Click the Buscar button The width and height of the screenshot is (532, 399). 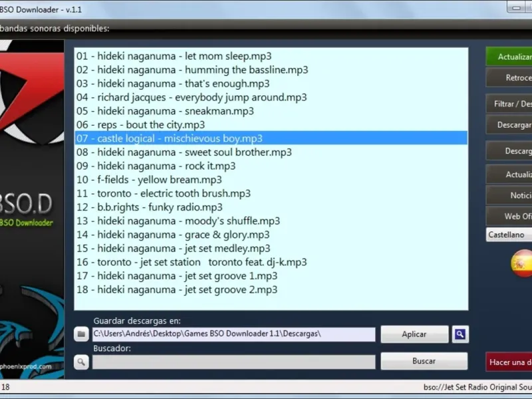424,361
